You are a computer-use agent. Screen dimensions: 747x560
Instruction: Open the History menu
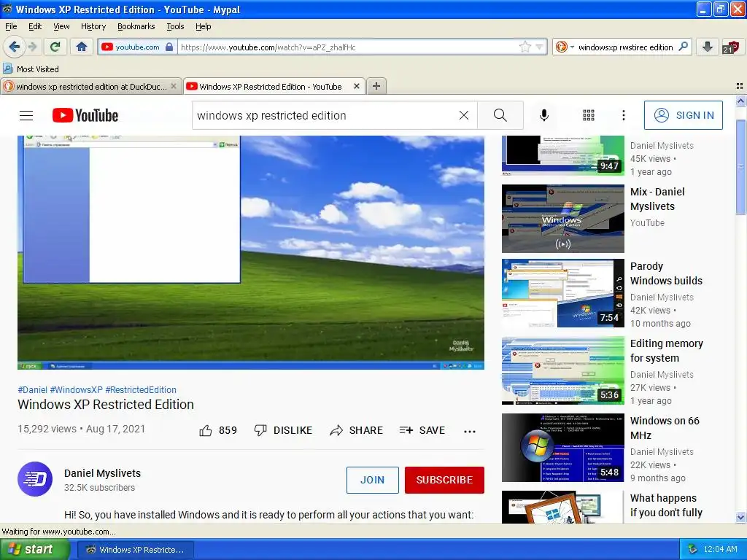(93, 26)
